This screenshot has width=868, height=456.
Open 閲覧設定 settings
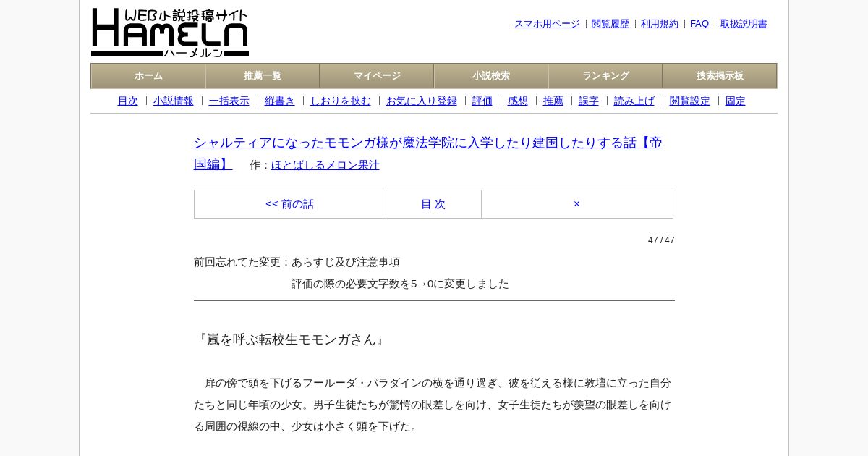(690, 101)
